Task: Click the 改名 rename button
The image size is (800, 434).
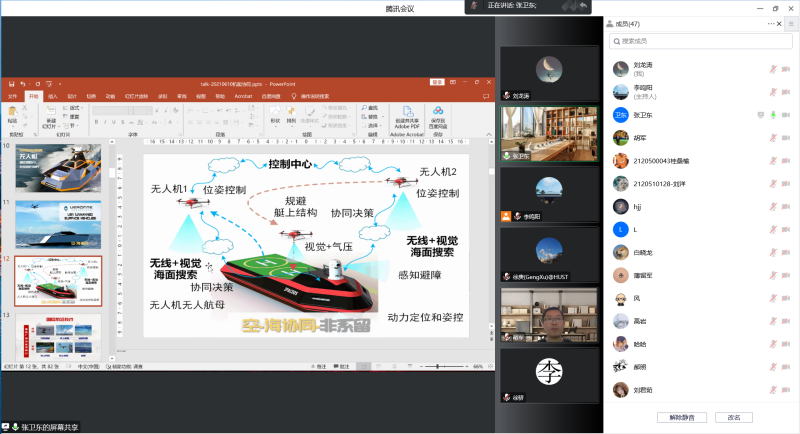Action: (x=734, y=417)
